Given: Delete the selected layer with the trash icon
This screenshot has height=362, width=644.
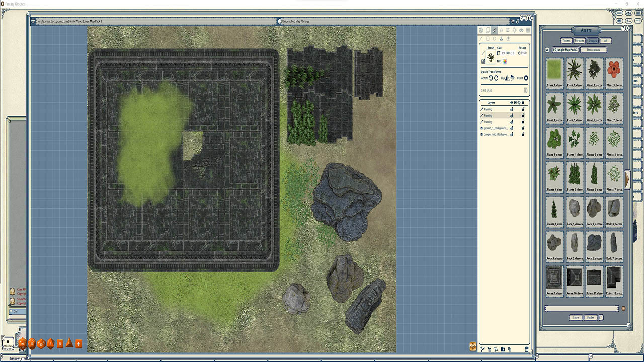Looking at the screenshot, I should point(526,349).
